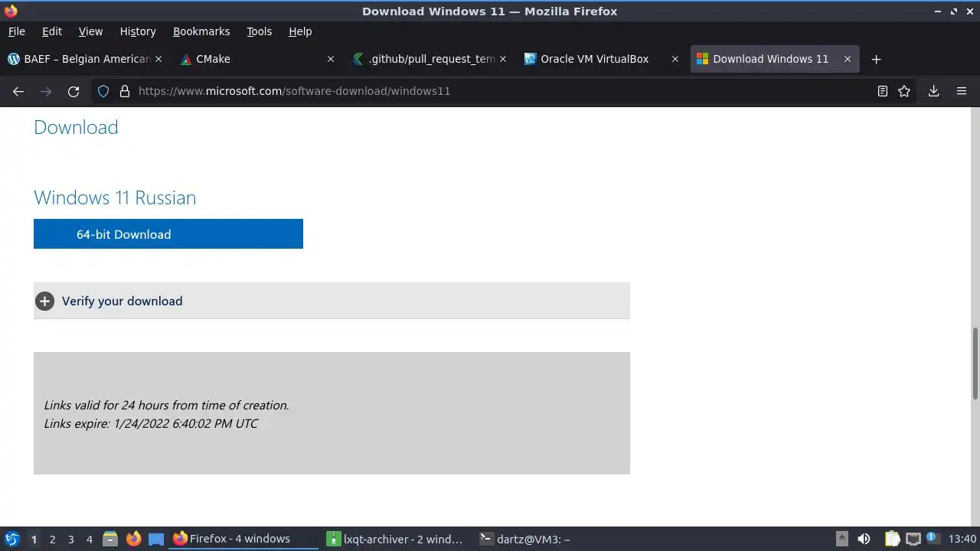Viewport: 980px width, 551px height.
Task: Open the View menu
Action: (x=90, y=31)
